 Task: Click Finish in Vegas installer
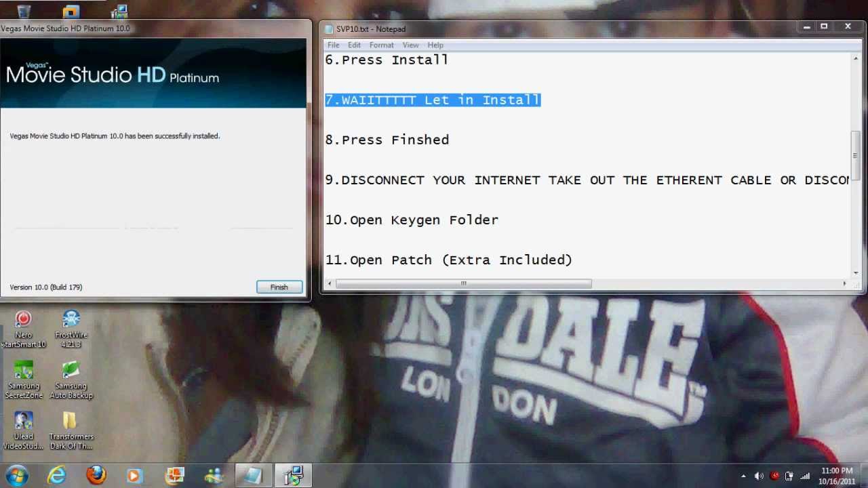pos(279,287)
